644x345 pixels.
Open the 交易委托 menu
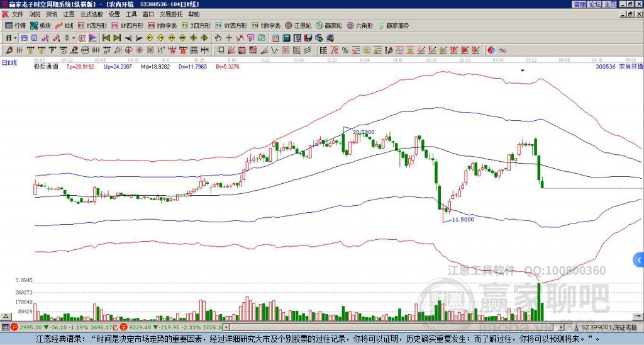171,14
